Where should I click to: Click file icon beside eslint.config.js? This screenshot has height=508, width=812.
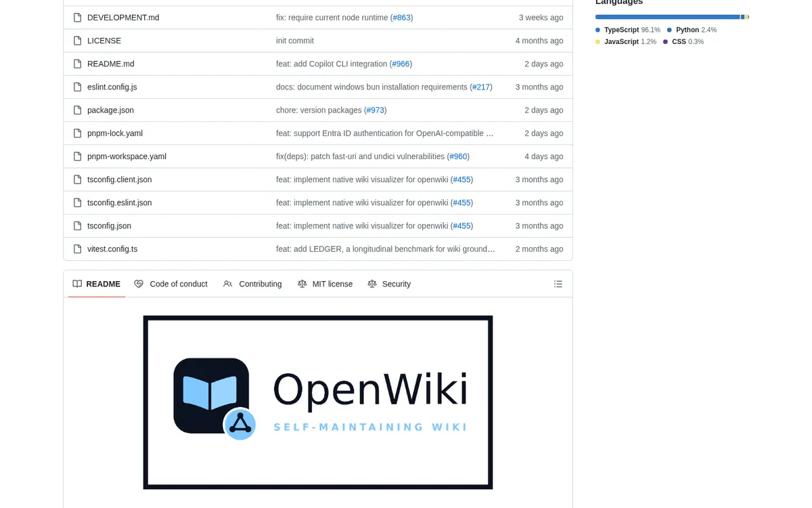pyautogui.click(x=78, y=87)
